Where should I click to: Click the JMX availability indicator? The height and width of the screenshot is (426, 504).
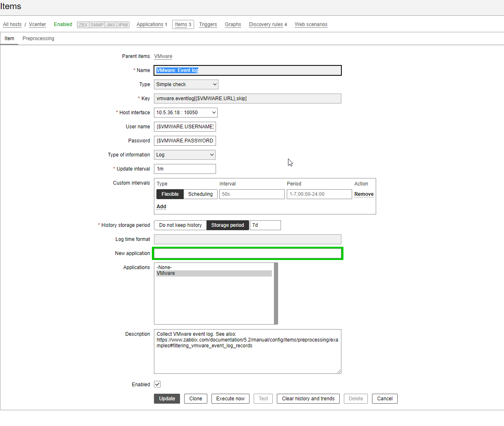[111, 25]
